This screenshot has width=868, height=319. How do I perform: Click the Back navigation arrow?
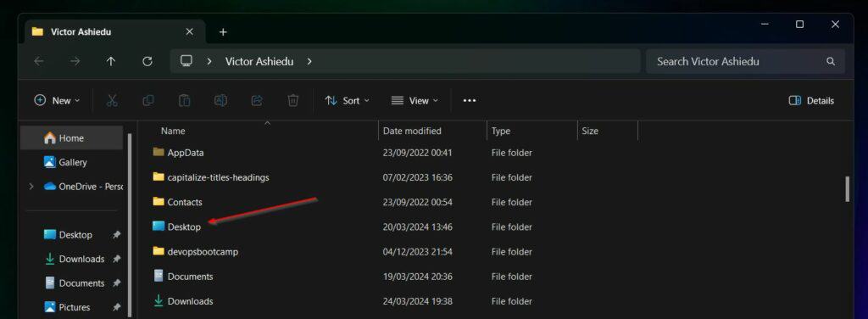point(39,61)
